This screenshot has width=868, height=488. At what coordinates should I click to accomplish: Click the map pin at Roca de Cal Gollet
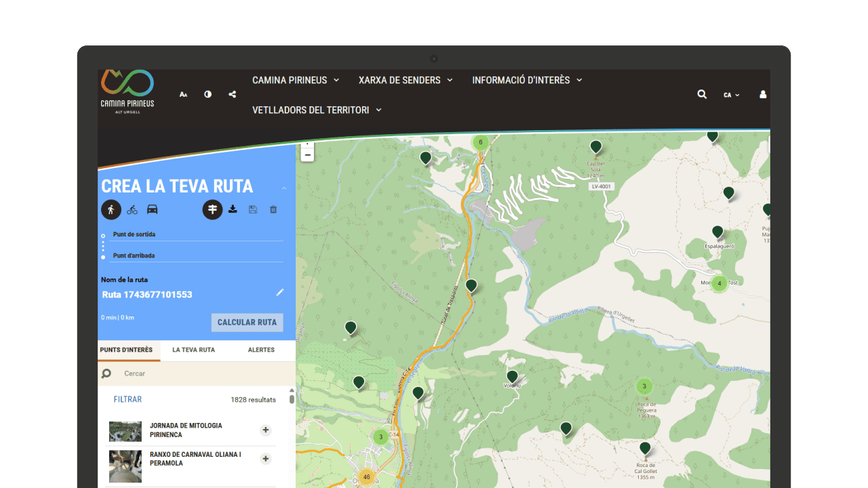tap(645, 448)
